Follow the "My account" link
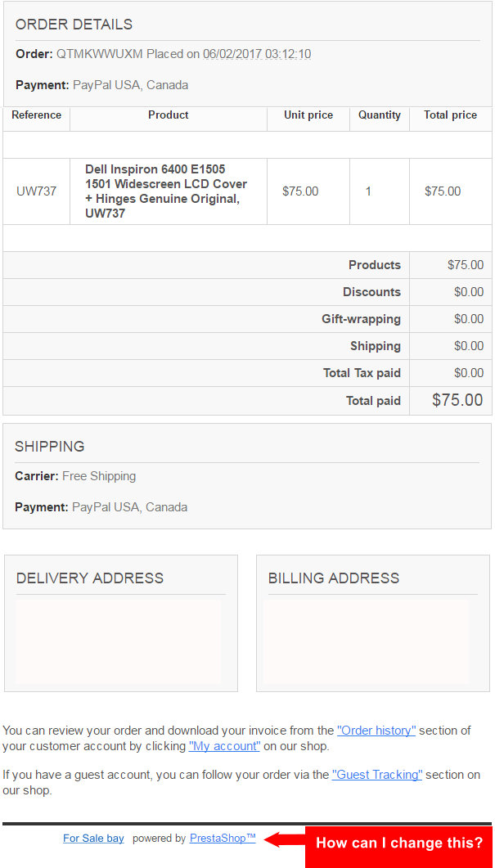 pos(224,746)
